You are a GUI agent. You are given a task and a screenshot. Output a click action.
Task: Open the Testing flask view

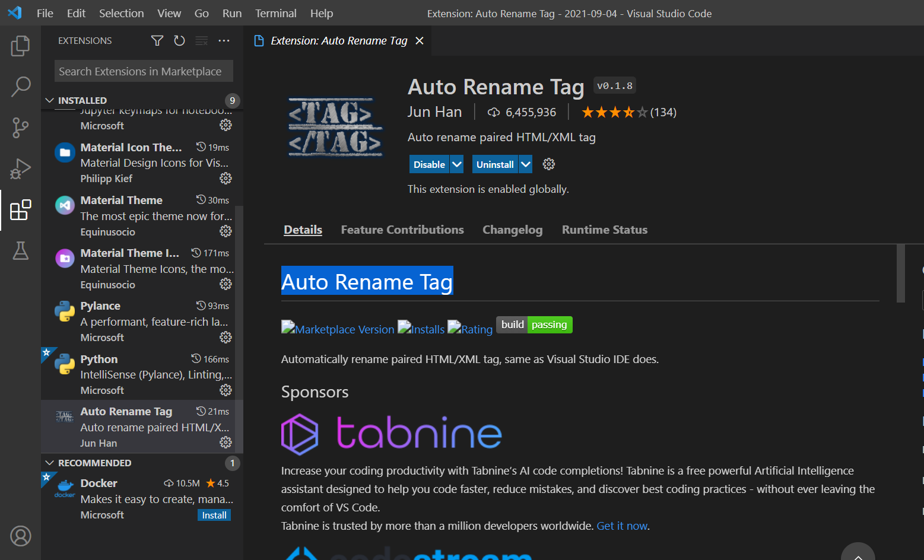[20, 251]
